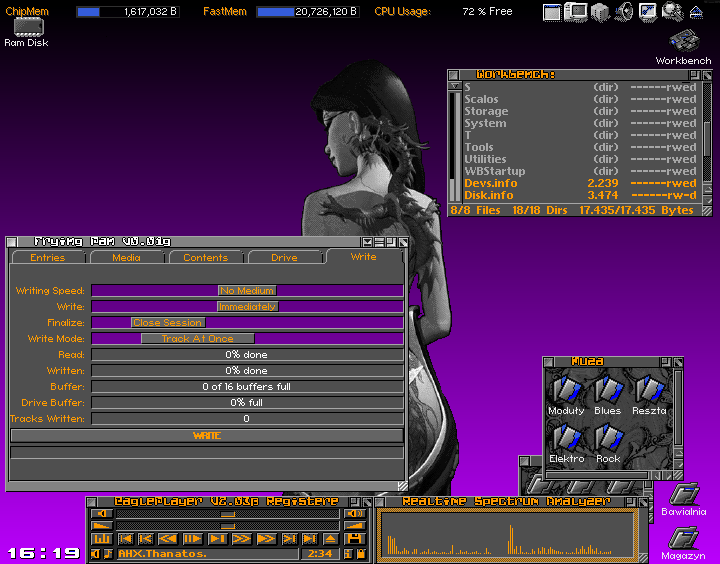Image resolution: width=720 pixels, height=564 pixels.
Task: Select the Devs.info file row
Action: tap(580, 183)
